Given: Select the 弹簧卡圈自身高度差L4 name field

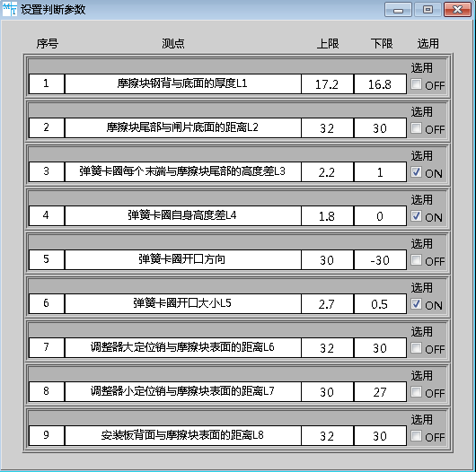Looking at the screenshot, I should (x=182, y=216).
